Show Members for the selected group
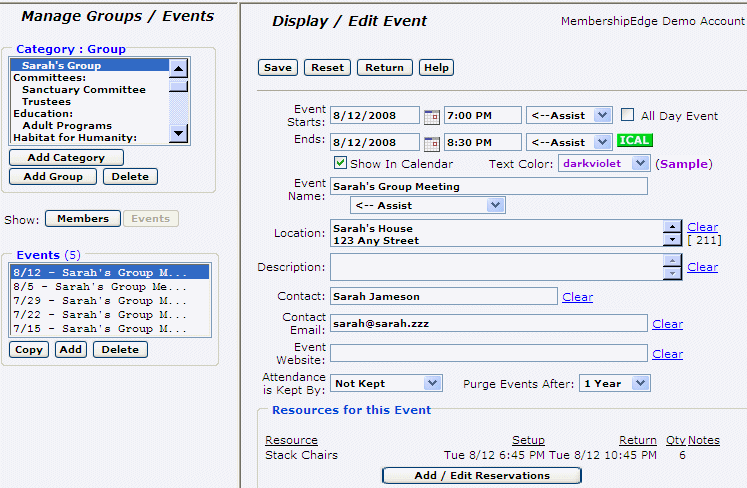This screenshot has width=747, height=488. coord(83,219)
